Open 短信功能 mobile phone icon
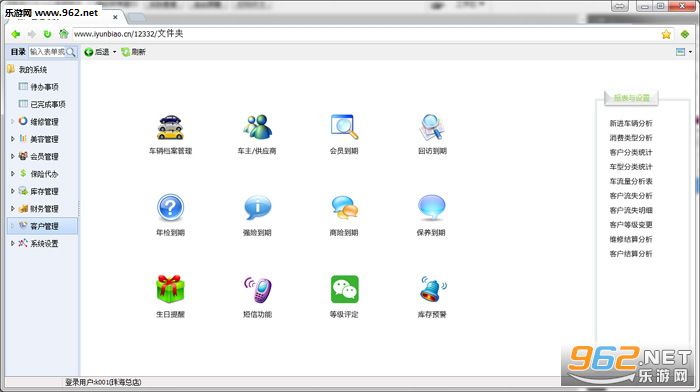The image size is (700, 392). (258, 289)
